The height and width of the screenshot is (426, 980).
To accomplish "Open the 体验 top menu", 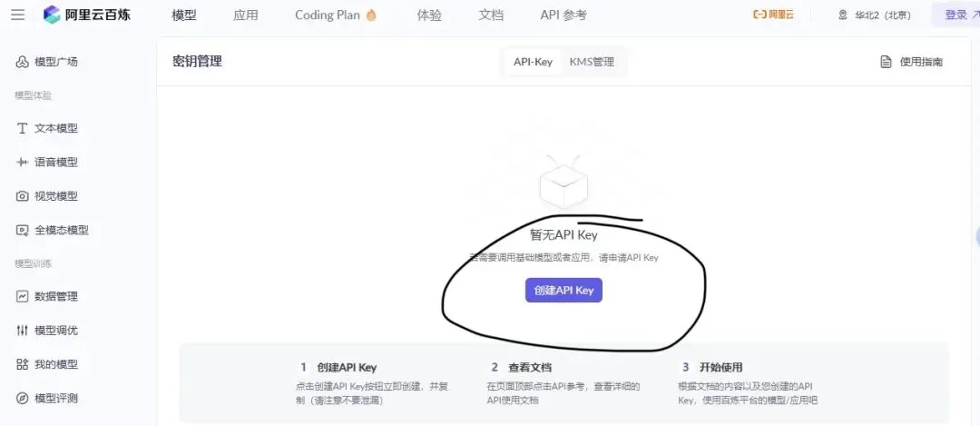I will (428, 15).
